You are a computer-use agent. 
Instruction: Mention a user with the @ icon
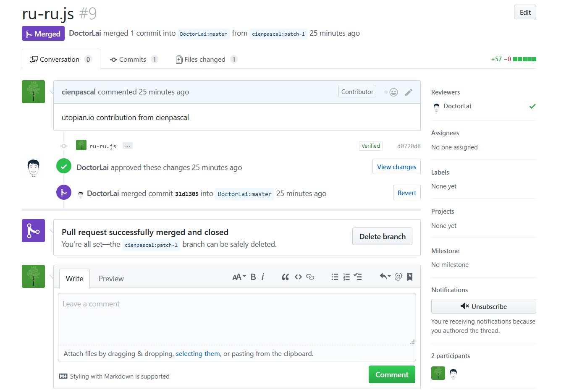tap(398, 276)
